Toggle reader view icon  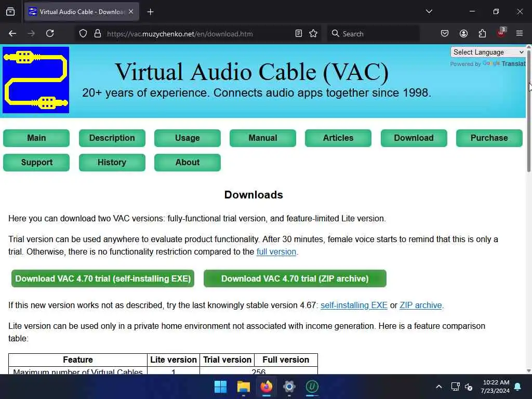[x=299, y=34]
